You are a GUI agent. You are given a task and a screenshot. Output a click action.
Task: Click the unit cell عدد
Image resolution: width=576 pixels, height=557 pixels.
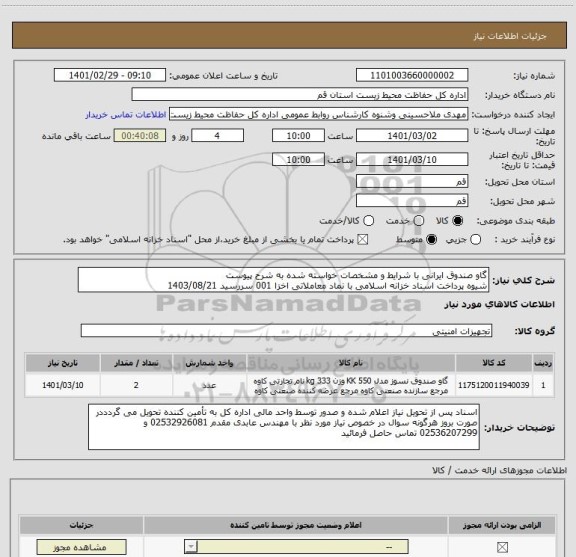(x=209, y=385)
